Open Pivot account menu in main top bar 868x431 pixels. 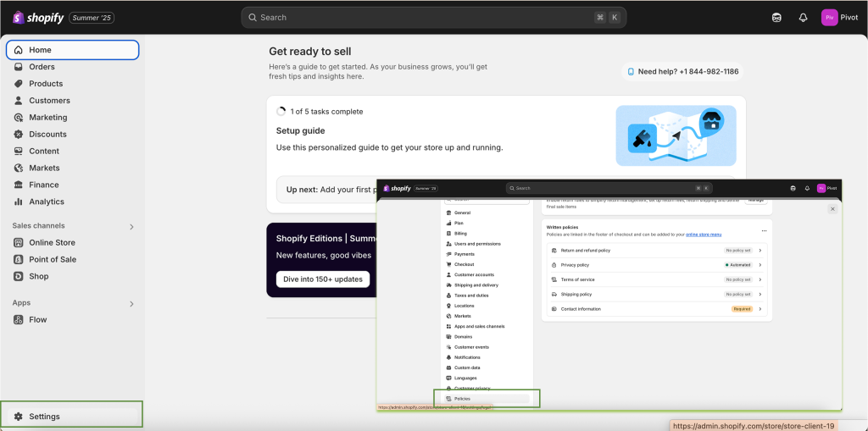[840, 18]
